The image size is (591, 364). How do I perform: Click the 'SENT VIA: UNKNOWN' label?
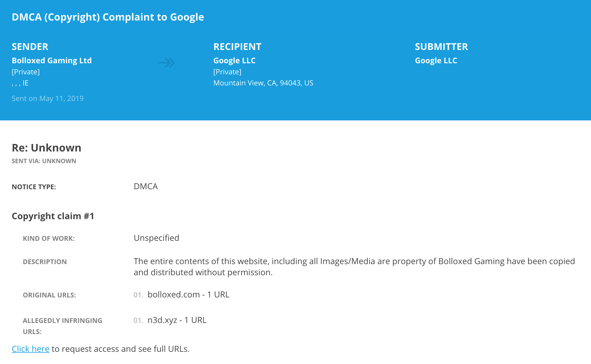[44, 161]
